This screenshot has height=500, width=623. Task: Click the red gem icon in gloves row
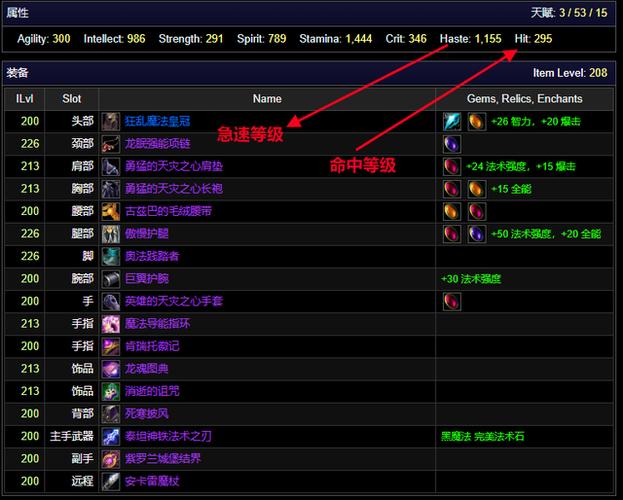click(x=453, y=301)
